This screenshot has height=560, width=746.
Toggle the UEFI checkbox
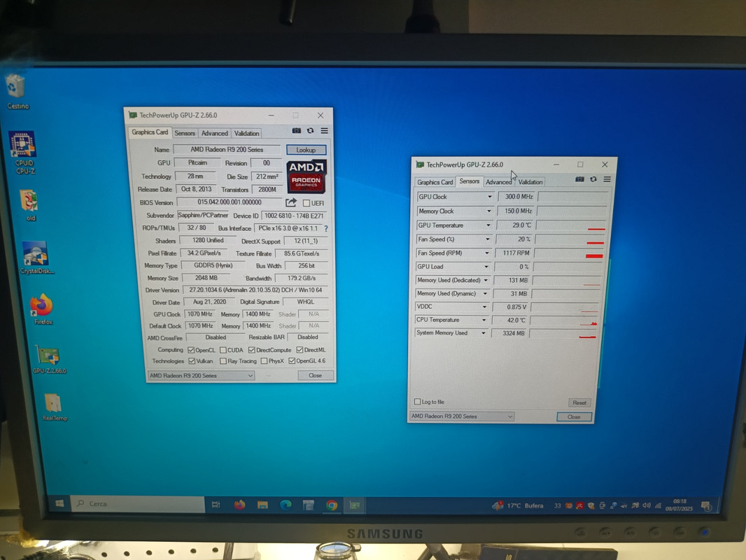307,203
